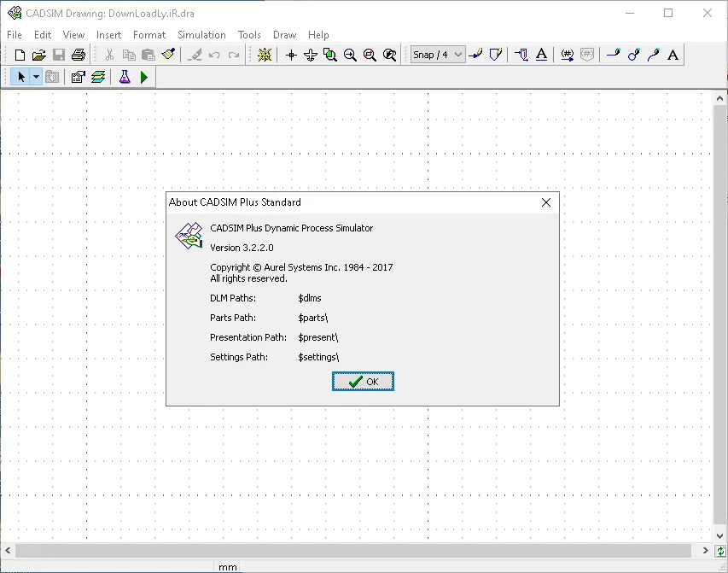The image size is (728, 573).
Task: Click the $settings\ path value
Action: [318, 357]
